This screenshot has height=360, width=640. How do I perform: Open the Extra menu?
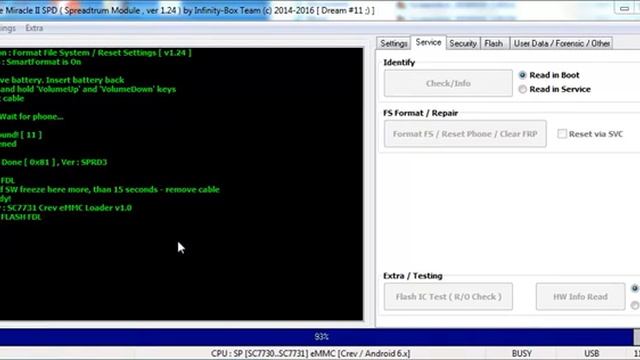click(x=34, y=28)
